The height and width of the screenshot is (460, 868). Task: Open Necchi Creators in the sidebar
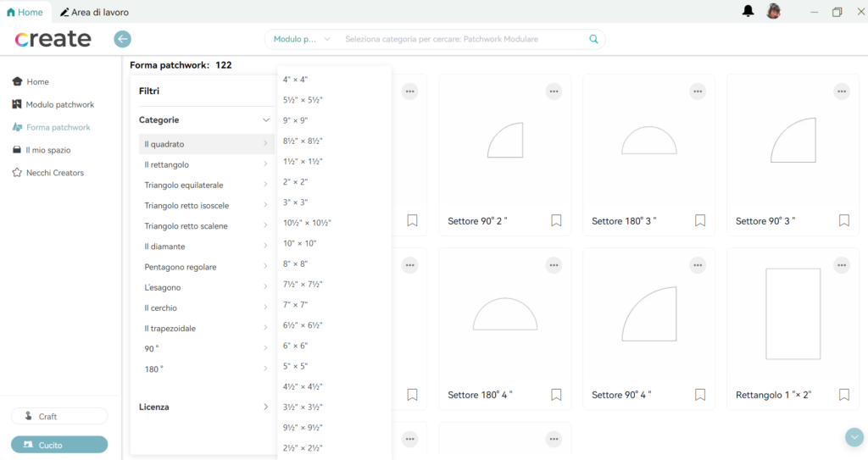tap(54, 173)
